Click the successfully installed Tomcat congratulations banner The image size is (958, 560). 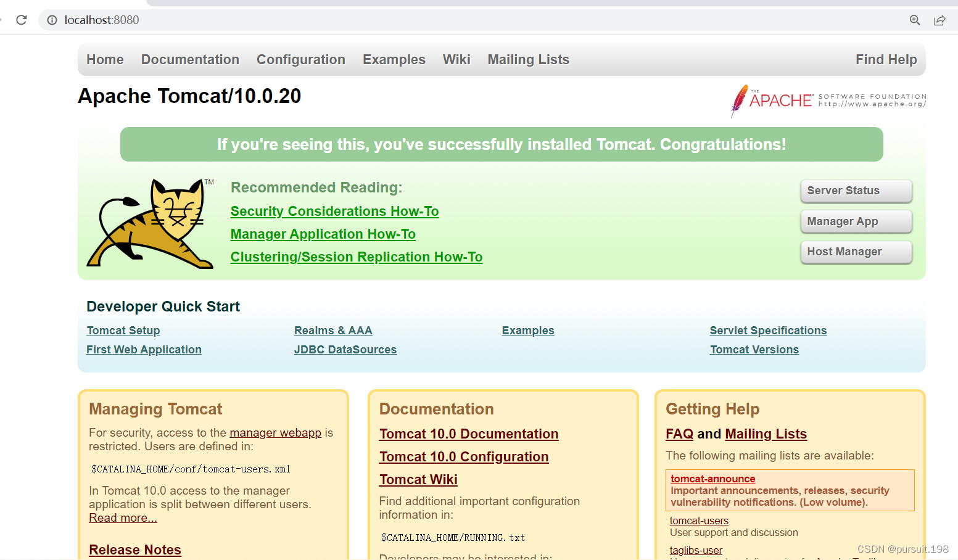(502, 144)
